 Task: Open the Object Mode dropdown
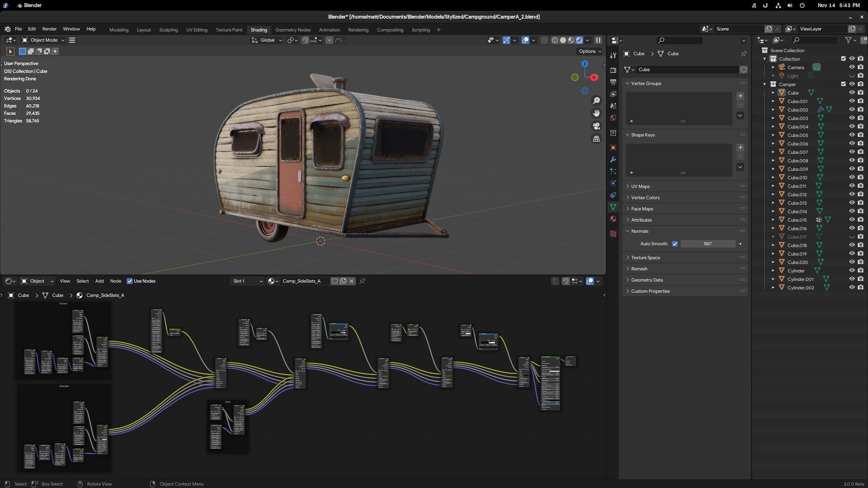click(x=43, y=40)
